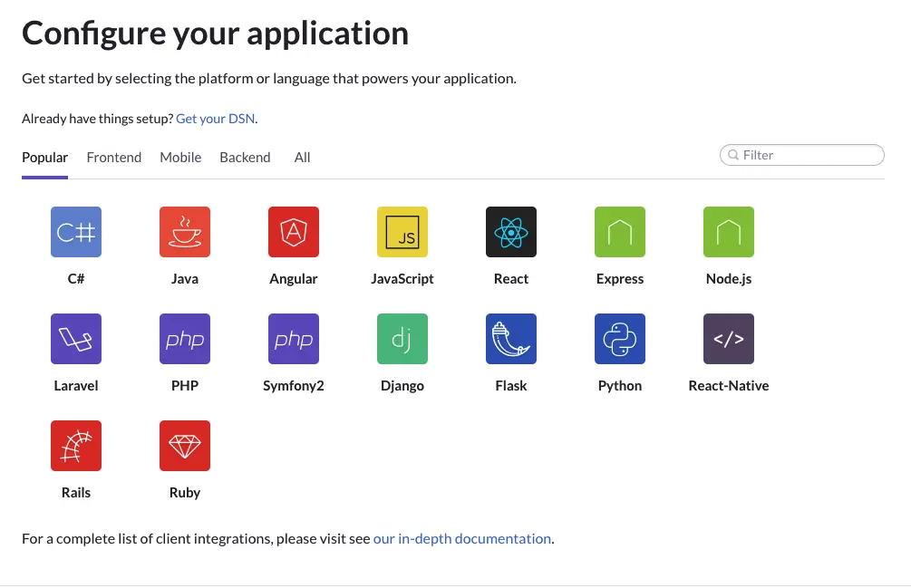Click the magnifier icon in Filter box

click(x=733, y=155)
